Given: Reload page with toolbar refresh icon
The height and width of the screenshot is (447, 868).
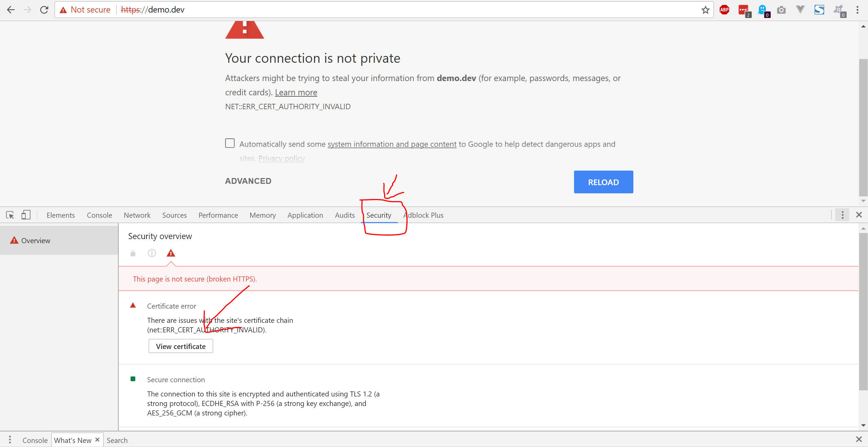Looking at the screenshot, I should tap(44, 10).
